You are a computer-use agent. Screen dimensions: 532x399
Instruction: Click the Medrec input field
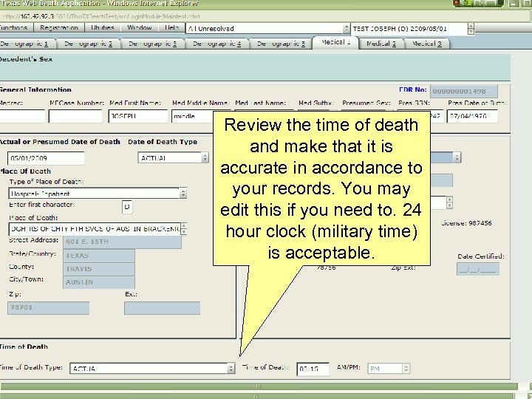coord(21,116)
